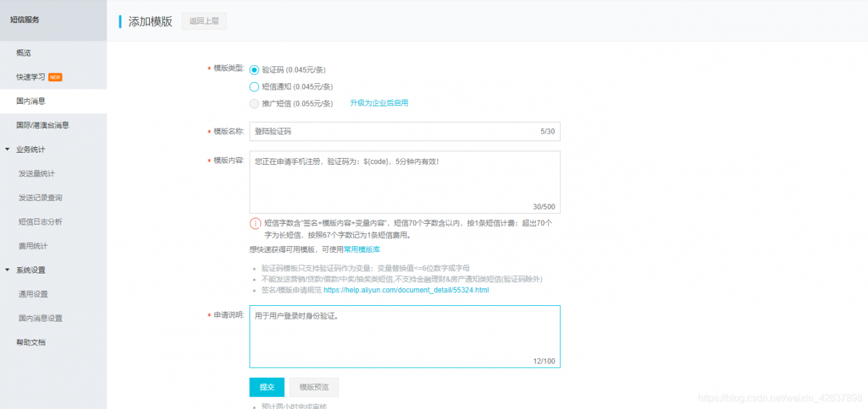Open 发送记录查询 page

(x=41, y=197)
